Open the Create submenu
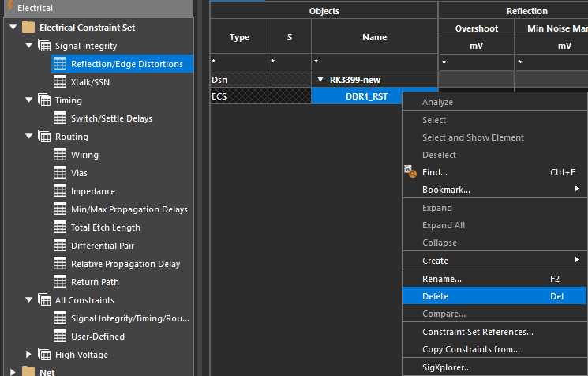Screen dimensions: 588x376 435,261
